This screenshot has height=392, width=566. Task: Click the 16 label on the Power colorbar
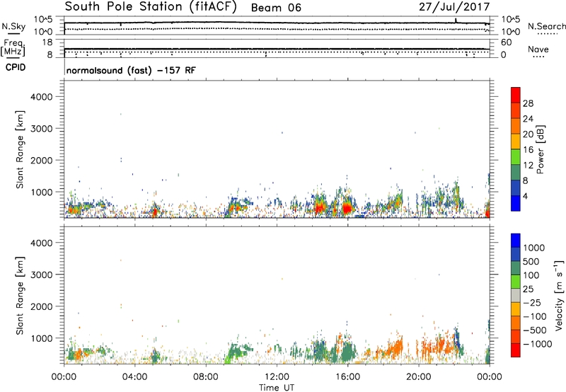(x=528, y=149)
